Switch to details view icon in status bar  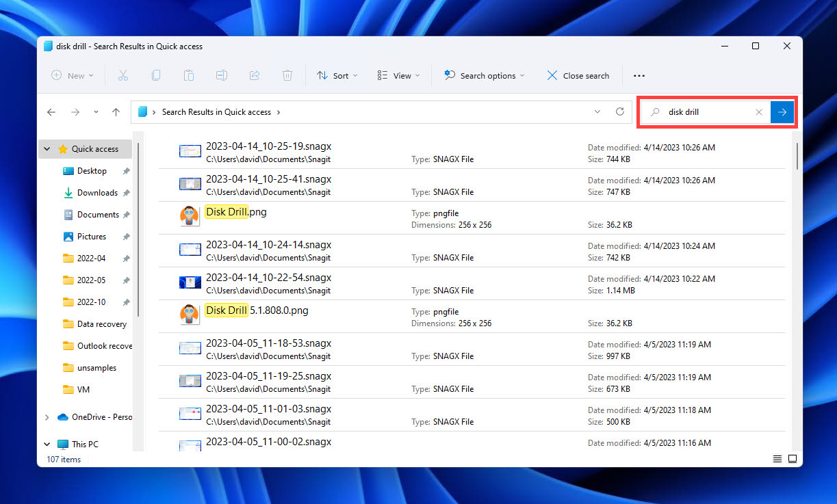tap(777, 459)
